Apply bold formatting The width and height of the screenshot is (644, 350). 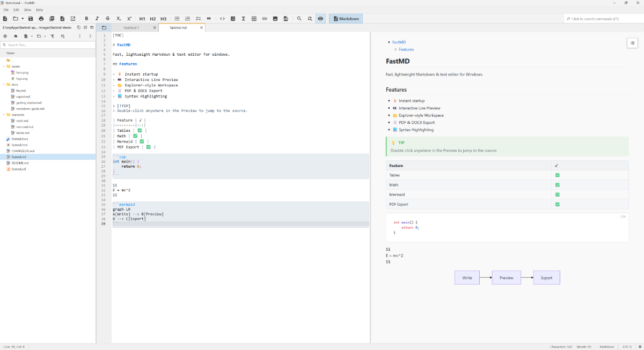86,19
